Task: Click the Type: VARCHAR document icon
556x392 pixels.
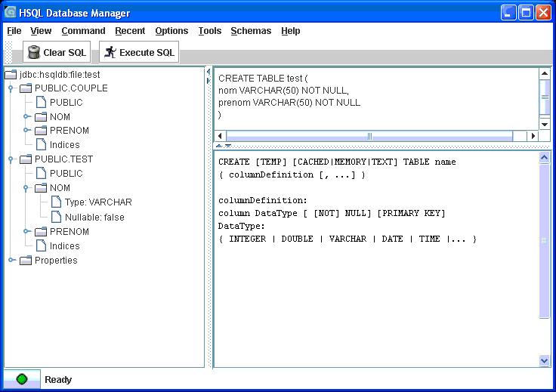Action: (x=57, y=202)
